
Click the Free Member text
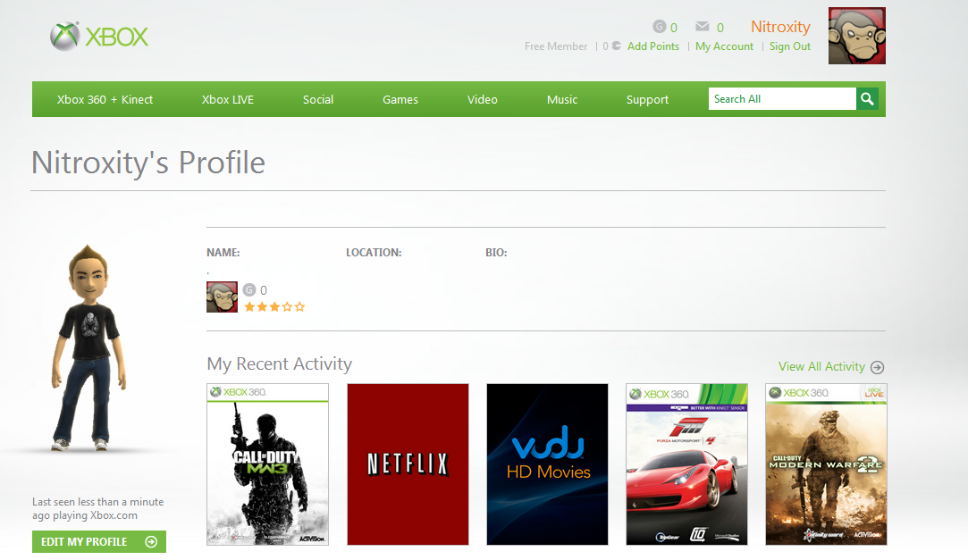point(556,46)
